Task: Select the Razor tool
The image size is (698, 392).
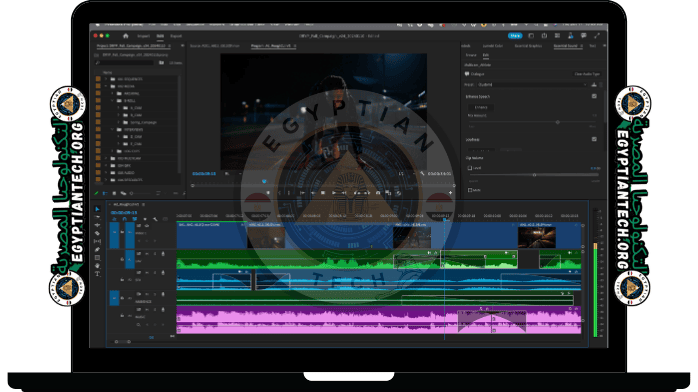Action: [97, 233]
